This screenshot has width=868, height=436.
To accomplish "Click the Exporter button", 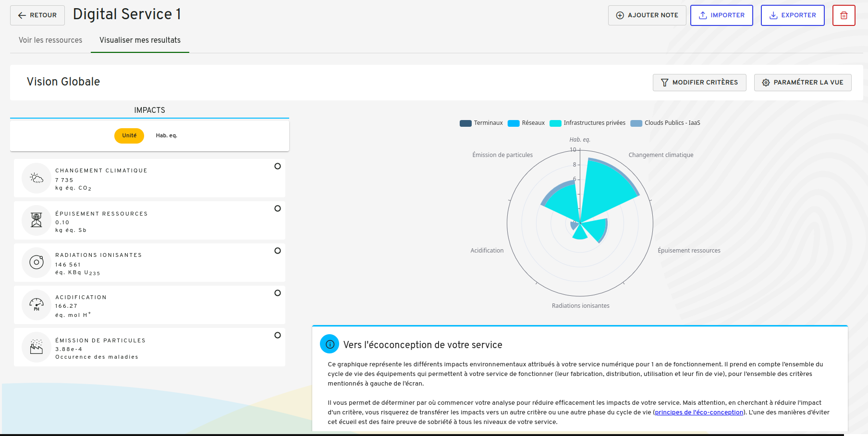I will click(793, 15).
